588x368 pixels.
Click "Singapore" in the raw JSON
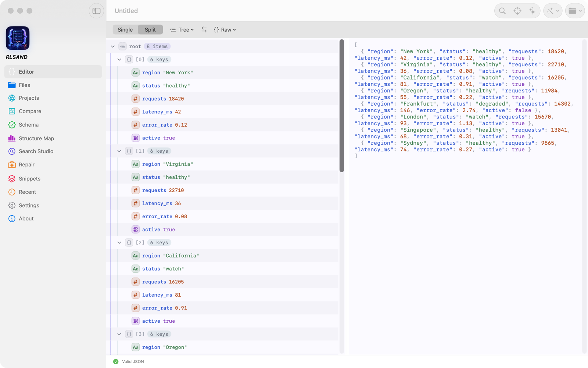click(x=418, y=130)
